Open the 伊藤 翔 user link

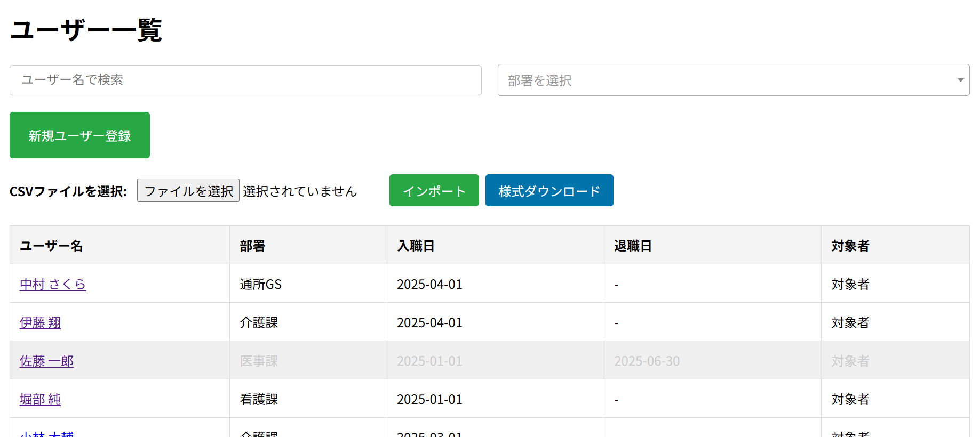(40, 323)
